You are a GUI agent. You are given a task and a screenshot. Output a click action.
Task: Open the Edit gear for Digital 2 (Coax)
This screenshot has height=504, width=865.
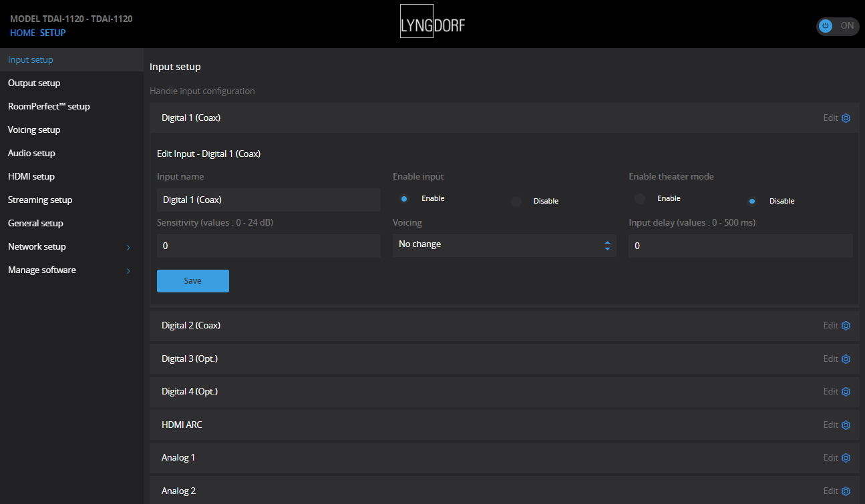tap(846, 325)
